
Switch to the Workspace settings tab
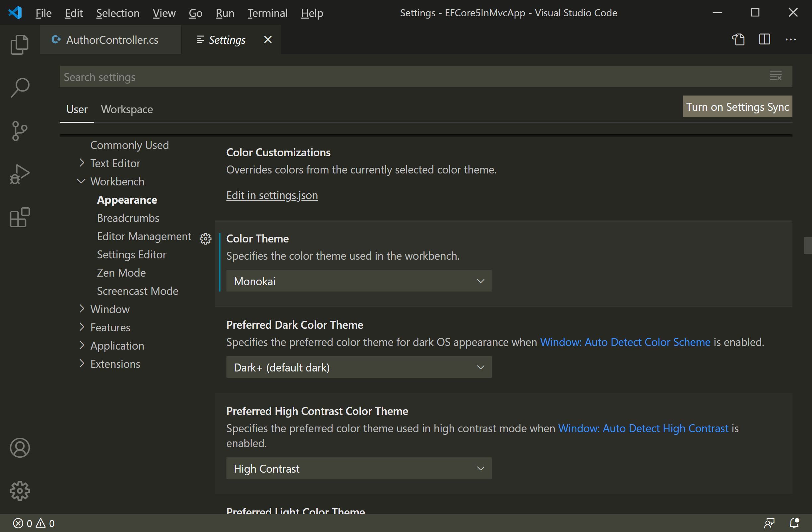[127, 109]
